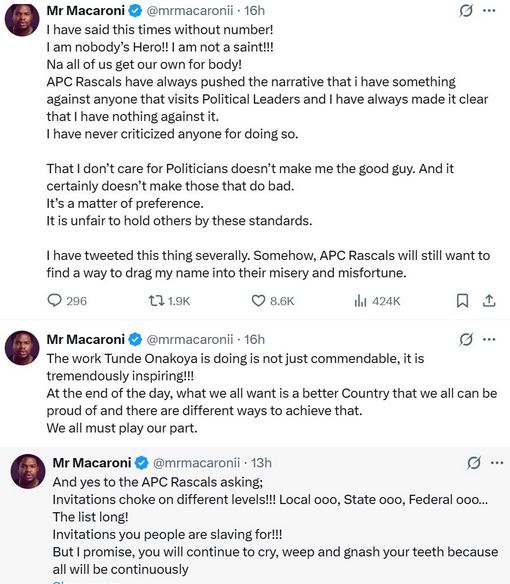Image resolution: width=510 pixels, height=584 pixels.
Task: Share the first tweet via upload icon
Action: [489, 301]
